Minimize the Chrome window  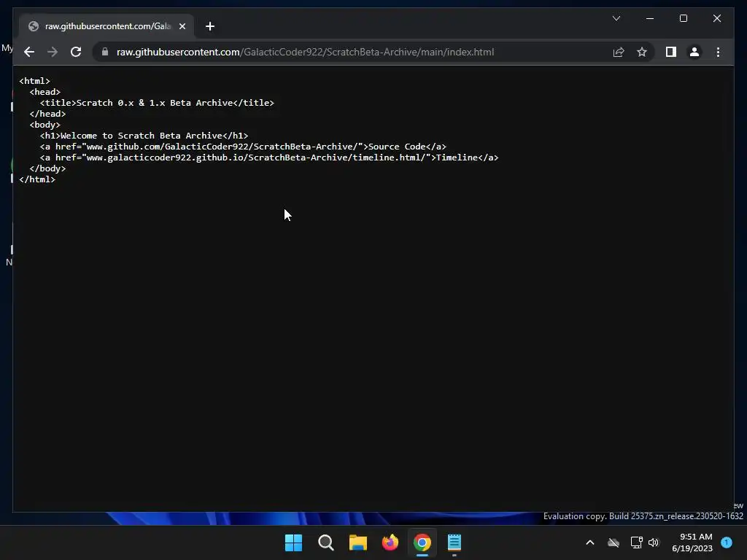[x=650, y=18]
